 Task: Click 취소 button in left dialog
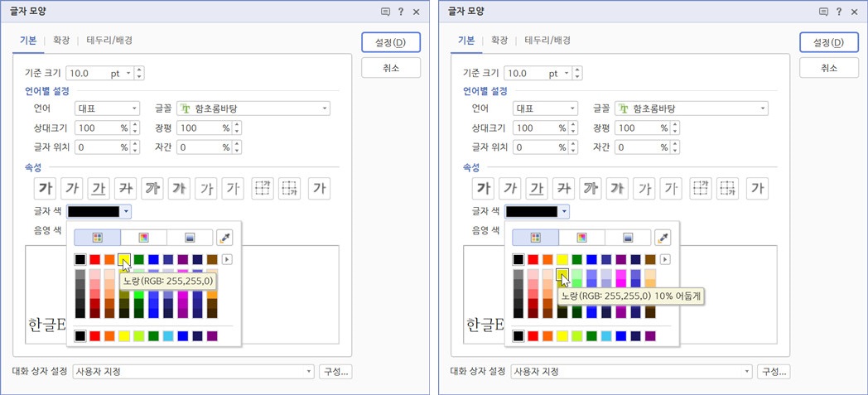(391, 68)
